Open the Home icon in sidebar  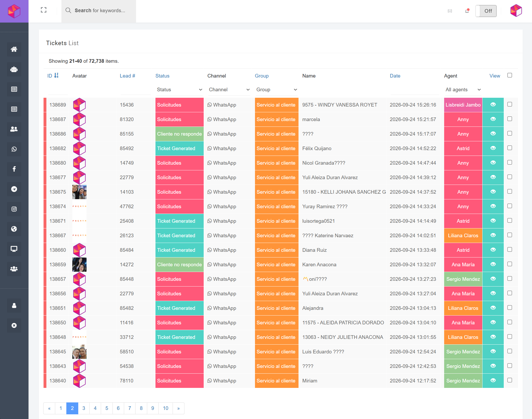point(14,49)
